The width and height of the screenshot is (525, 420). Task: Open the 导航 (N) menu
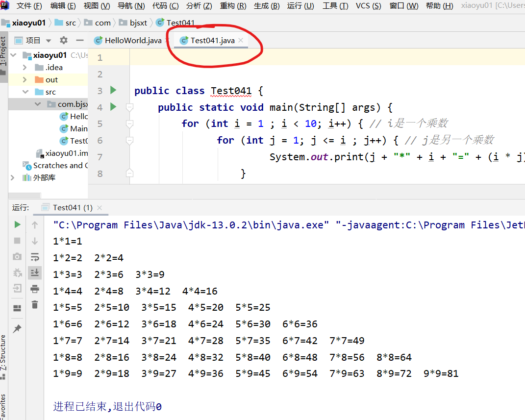point(131,6)
